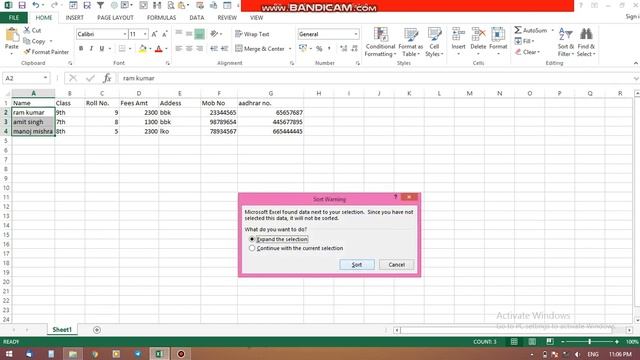Increase font size with the big A icon

click(154, 34)
